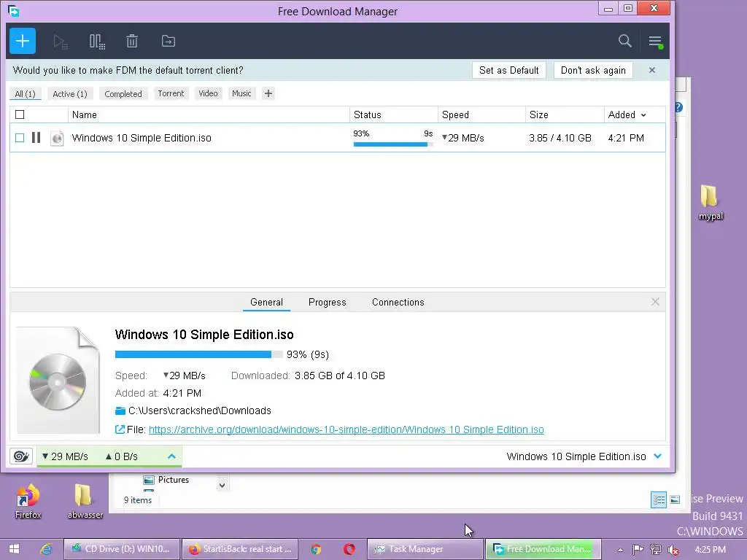The image size is (747, 560).
Task: Click the 3.85 / 4.10 GB size cell
Action: click(560, 138)
